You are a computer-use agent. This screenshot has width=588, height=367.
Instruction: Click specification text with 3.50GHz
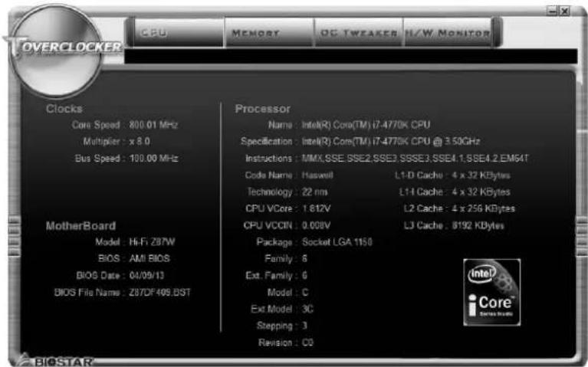[391, 141]
